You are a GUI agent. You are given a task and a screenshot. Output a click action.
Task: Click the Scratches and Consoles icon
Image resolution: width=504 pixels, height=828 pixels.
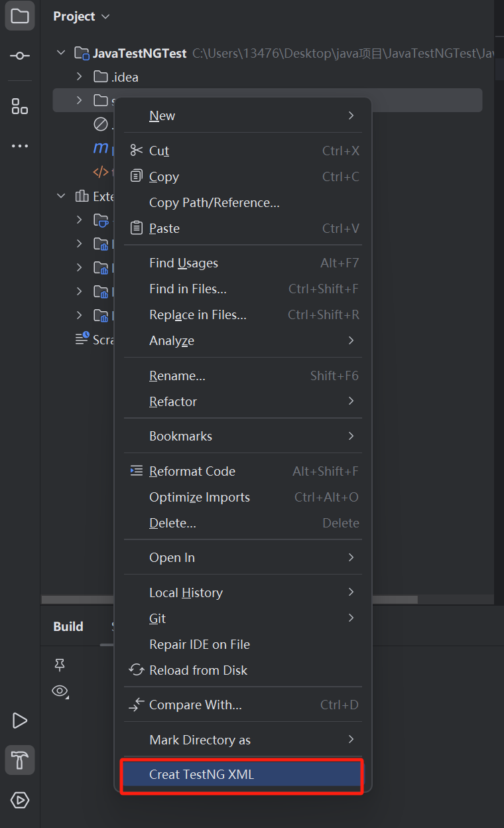[x=82, y=339]
